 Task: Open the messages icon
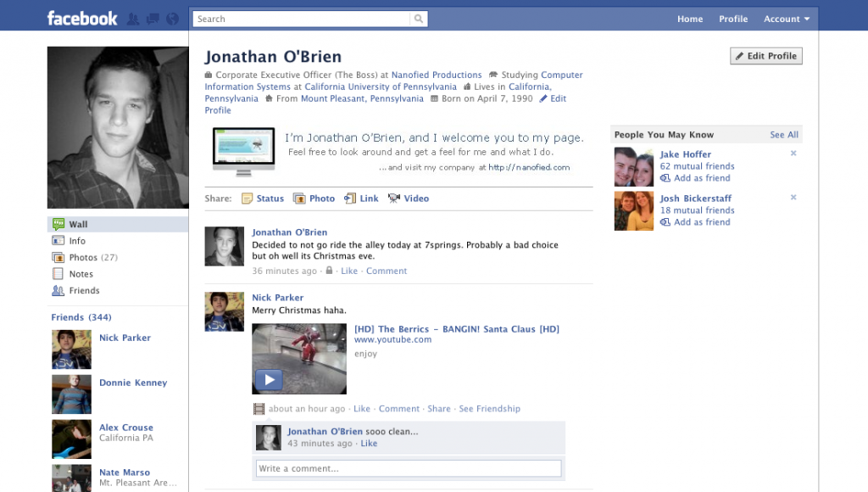pos(153,18)
